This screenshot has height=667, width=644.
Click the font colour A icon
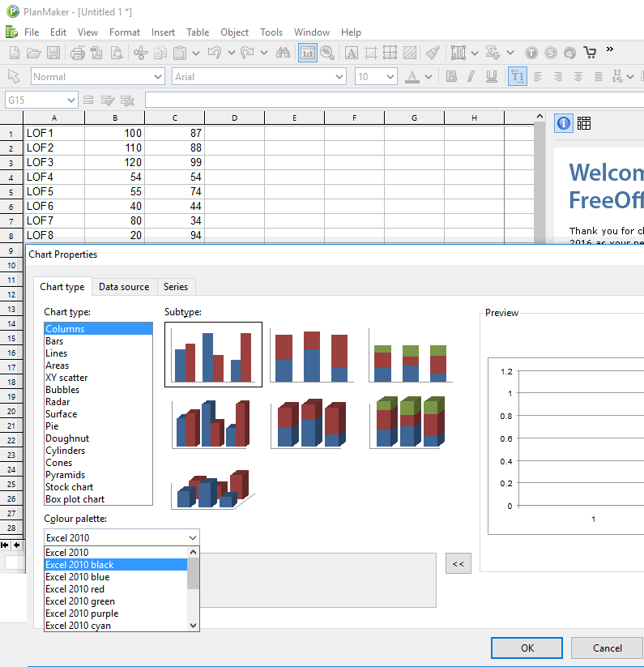(x=412, y=76)
